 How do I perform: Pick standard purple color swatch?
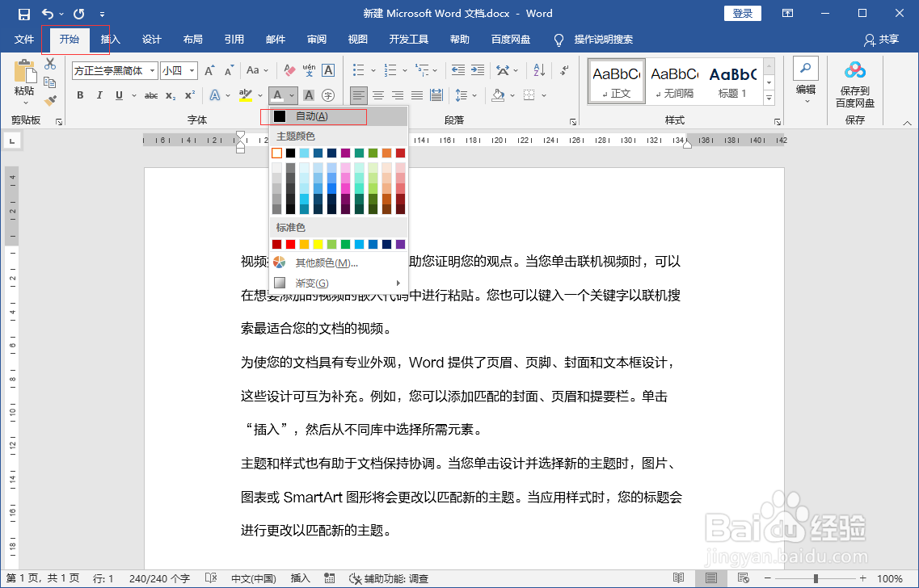click(400, 244)
